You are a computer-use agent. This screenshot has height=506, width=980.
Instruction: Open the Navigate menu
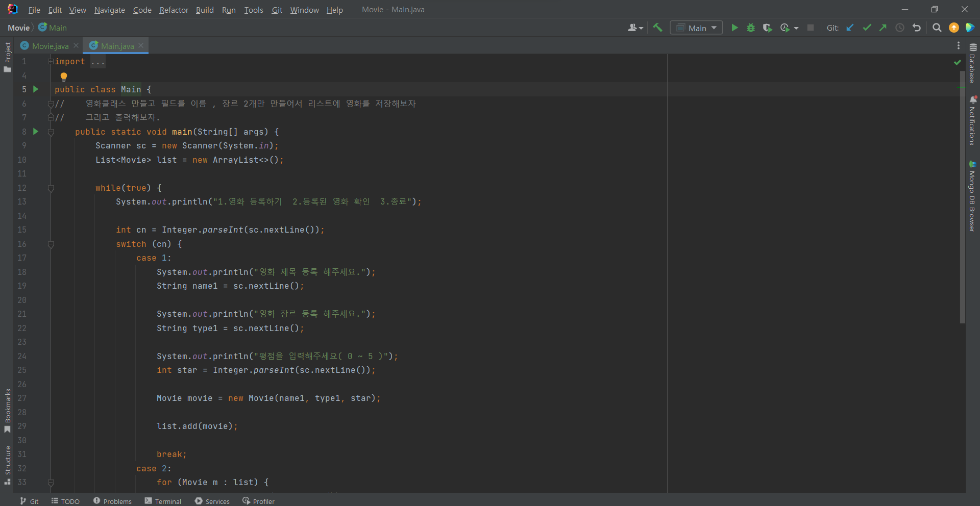(109, 10)
